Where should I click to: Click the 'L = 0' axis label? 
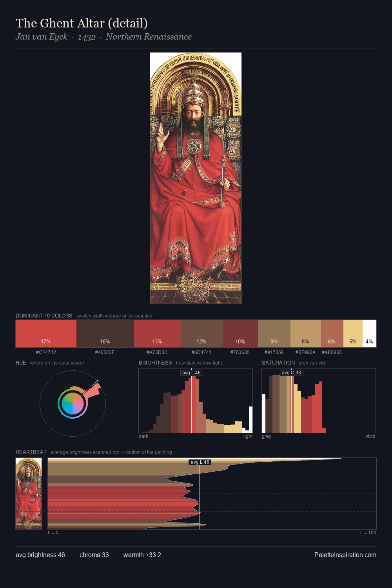(53, 533)
